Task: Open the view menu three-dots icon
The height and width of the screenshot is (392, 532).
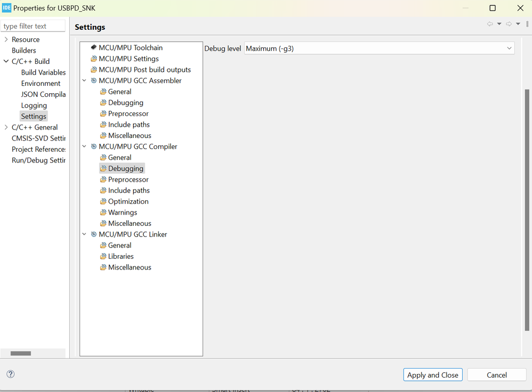Action: click(x=527, y=24)
